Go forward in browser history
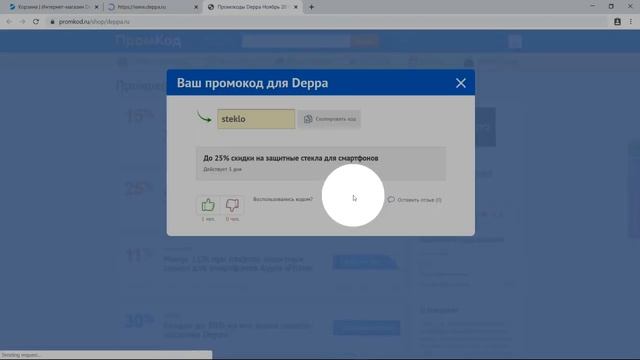Image resolution: width=640 pixels, height=360 pixels. tap(22, 22)
